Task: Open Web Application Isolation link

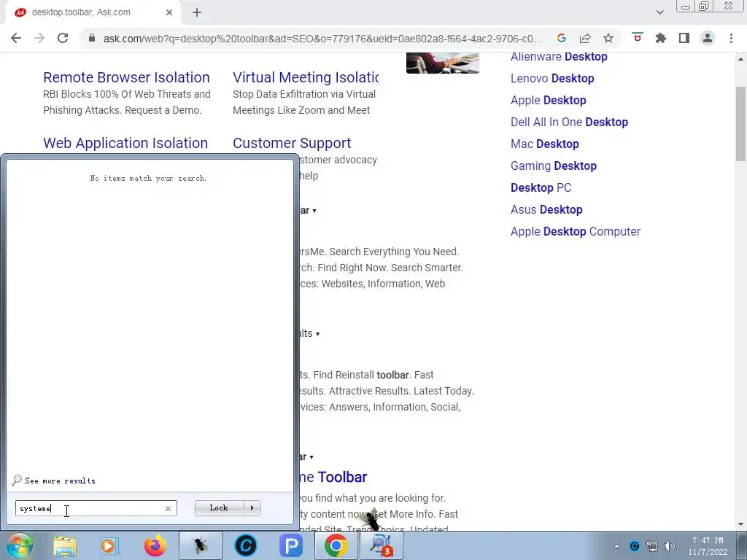Action: [125, 143]
